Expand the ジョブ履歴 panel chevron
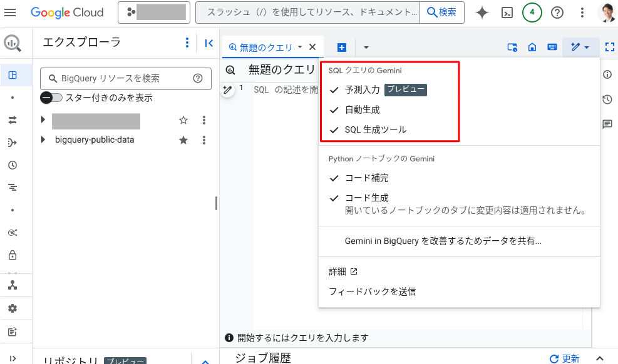The width and height of the screenshot is (618, 364). [x=600, y=358]
